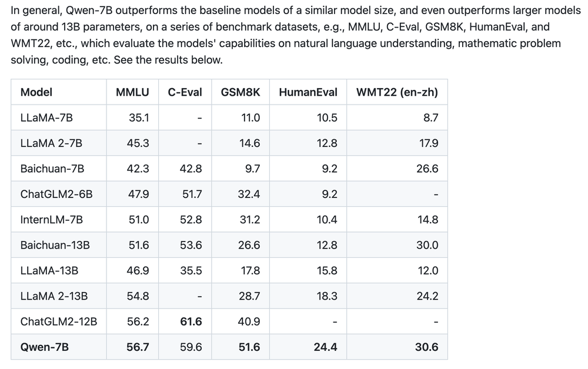This screenshot has height=369, width=588.
Task: Select the LLaMA 2-7B row label
Action: coord(51,143)
